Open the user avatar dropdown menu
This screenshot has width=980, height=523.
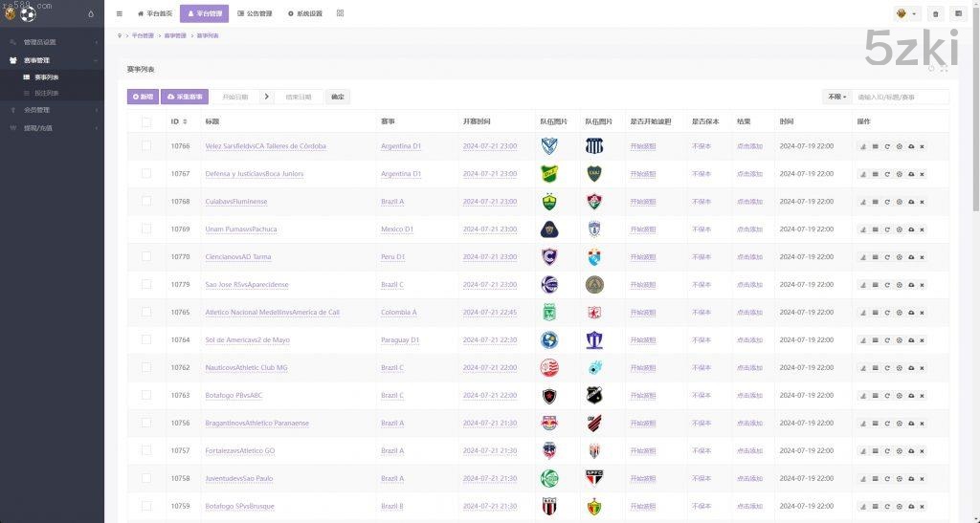[x=905, y=14]
